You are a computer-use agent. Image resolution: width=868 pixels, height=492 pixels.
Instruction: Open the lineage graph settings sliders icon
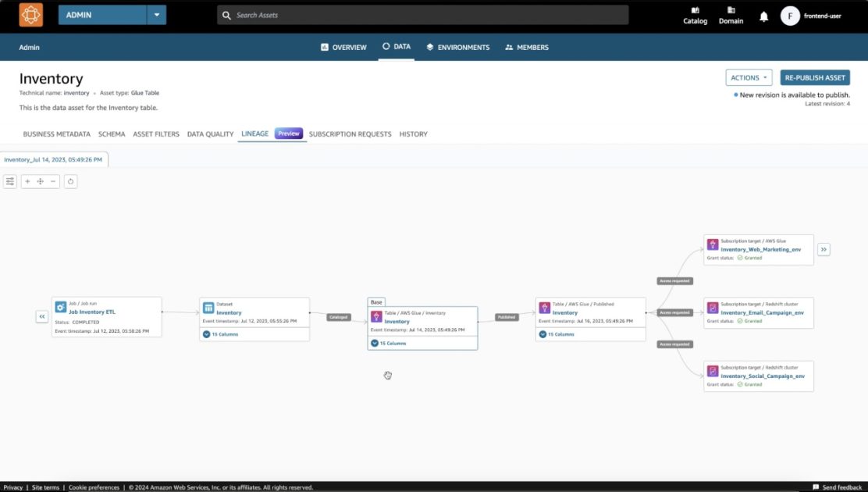[9, 181]
